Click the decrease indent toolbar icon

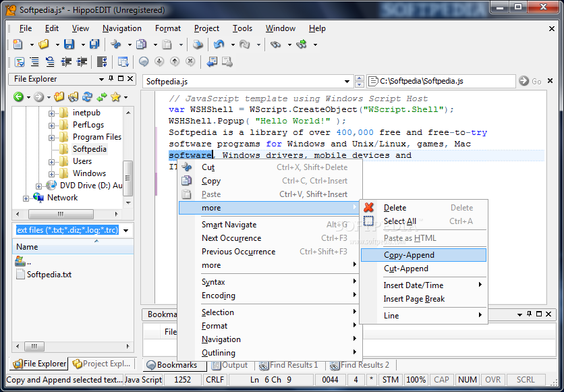click(66, 62)
